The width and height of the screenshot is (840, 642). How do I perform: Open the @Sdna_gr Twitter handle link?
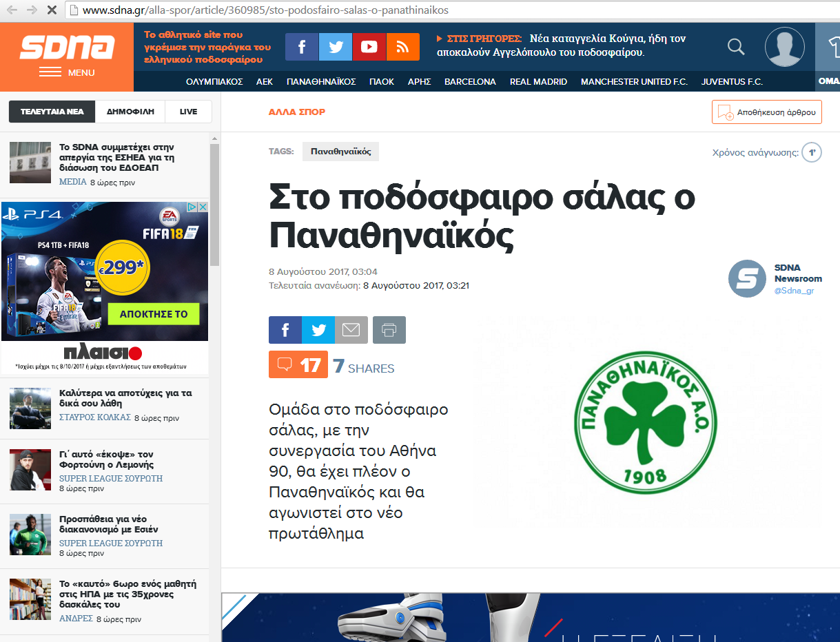794,291
